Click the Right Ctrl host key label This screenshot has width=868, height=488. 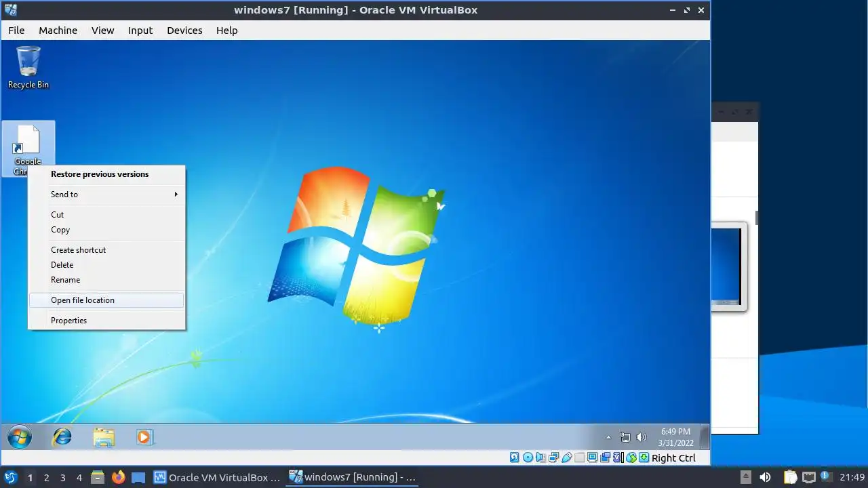(x=673, y=458)
